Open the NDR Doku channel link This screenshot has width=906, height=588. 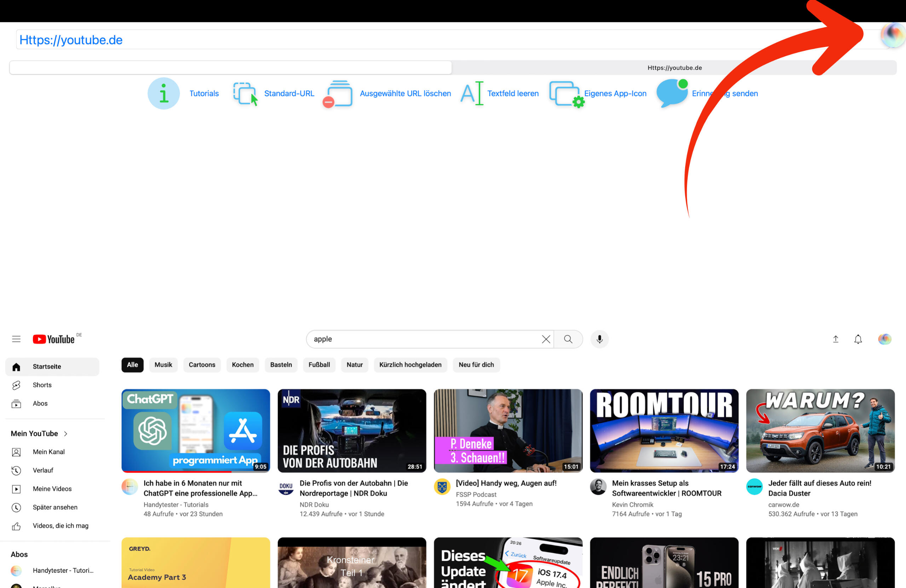(314, 505)
